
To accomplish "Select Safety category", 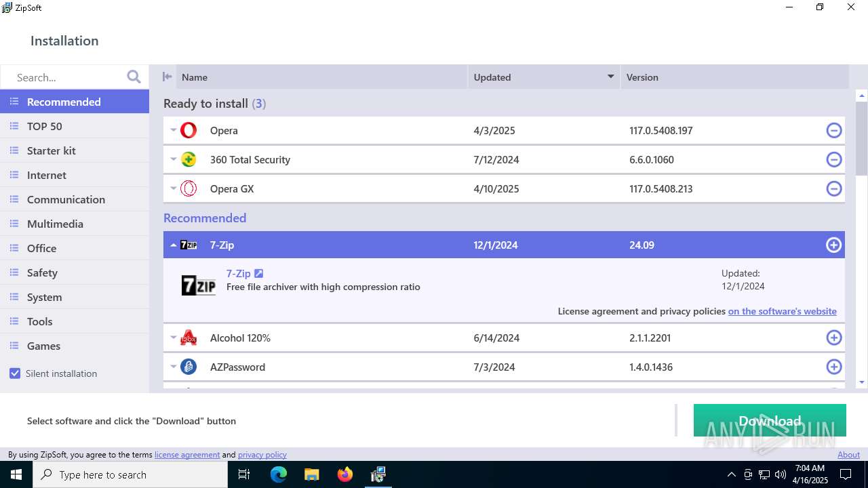I will click(x=75, y=272).
